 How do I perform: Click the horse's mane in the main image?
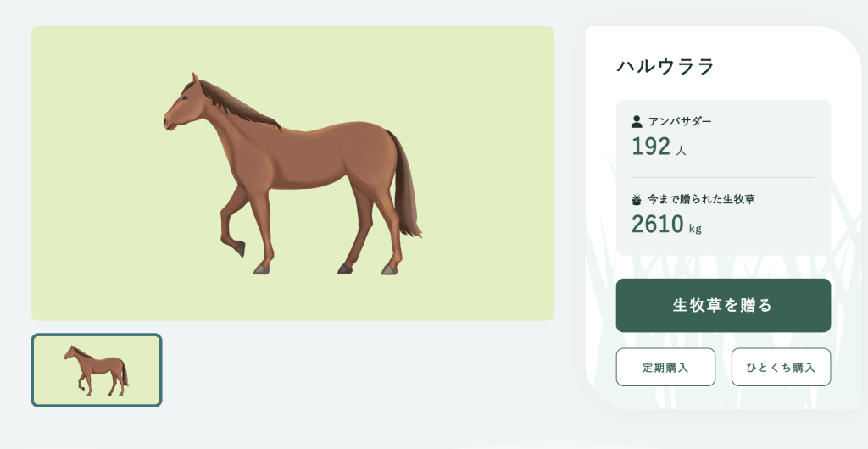pos(237,103)
